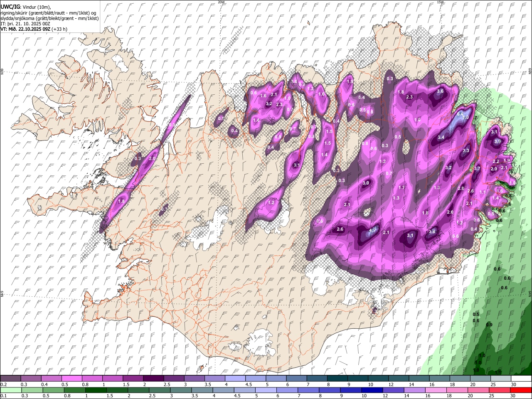Click the 2.8 precipitation value on the map
This screenshot has width=532, height=399.
[x=461, y=188]
